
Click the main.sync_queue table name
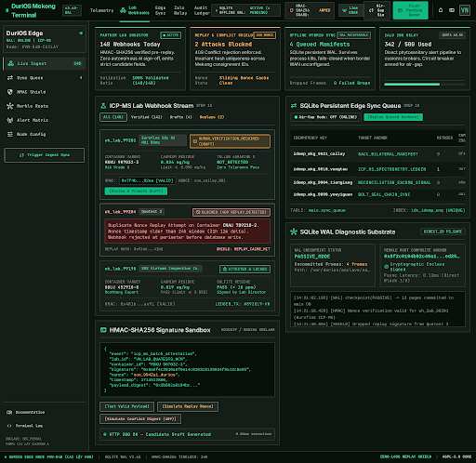pyautogui.click(x=326, y=210)
